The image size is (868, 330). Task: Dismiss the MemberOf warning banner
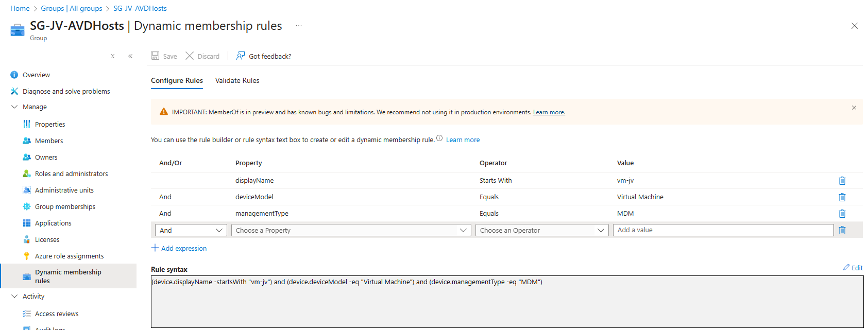click(x=854, y=108)
